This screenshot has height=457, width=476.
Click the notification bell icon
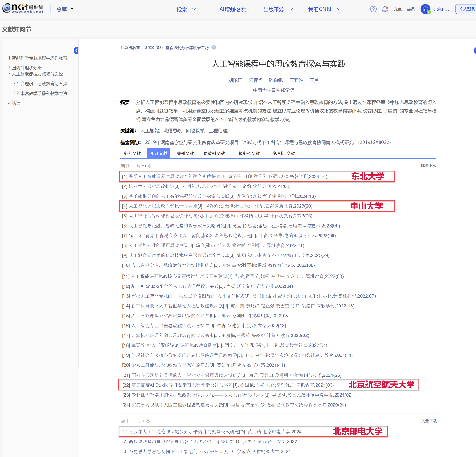[385, 9]
